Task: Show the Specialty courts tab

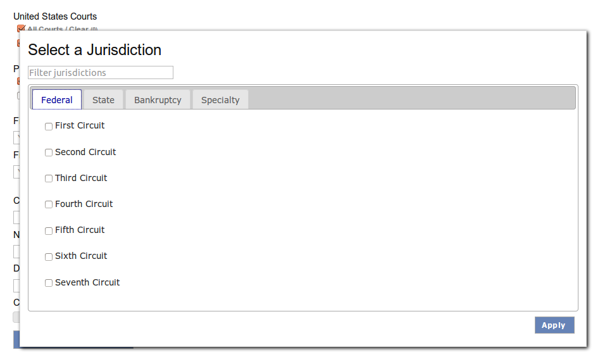Action: pos(220,100)
